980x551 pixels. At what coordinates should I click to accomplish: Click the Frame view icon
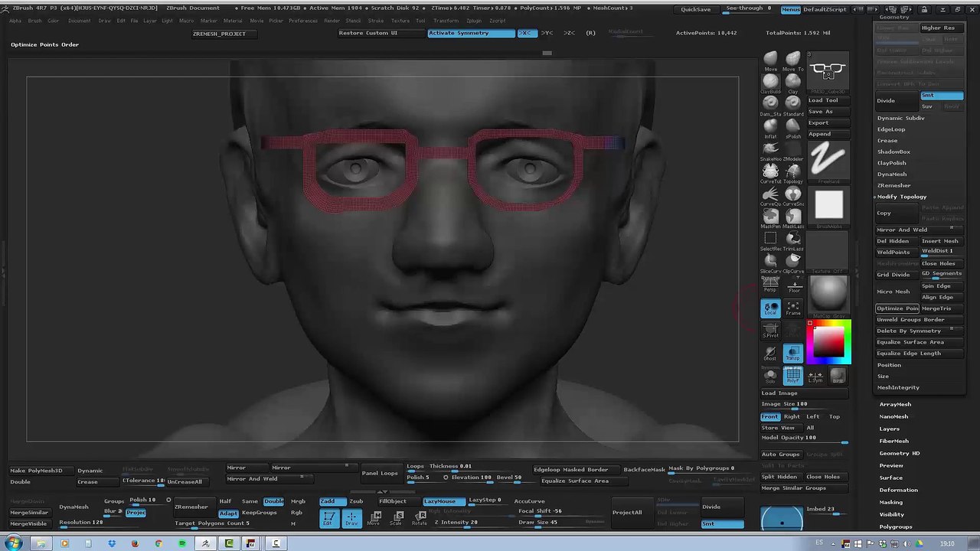click(x=793, y=308)
